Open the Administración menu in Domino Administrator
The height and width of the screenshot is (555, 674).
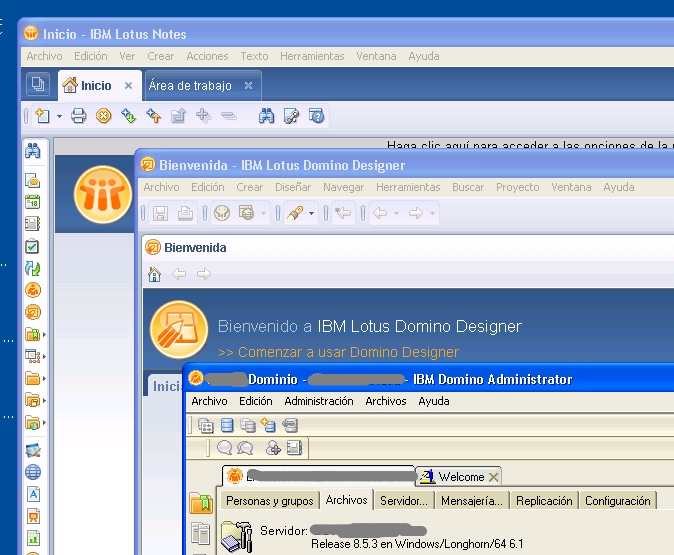tap(319, 401)
